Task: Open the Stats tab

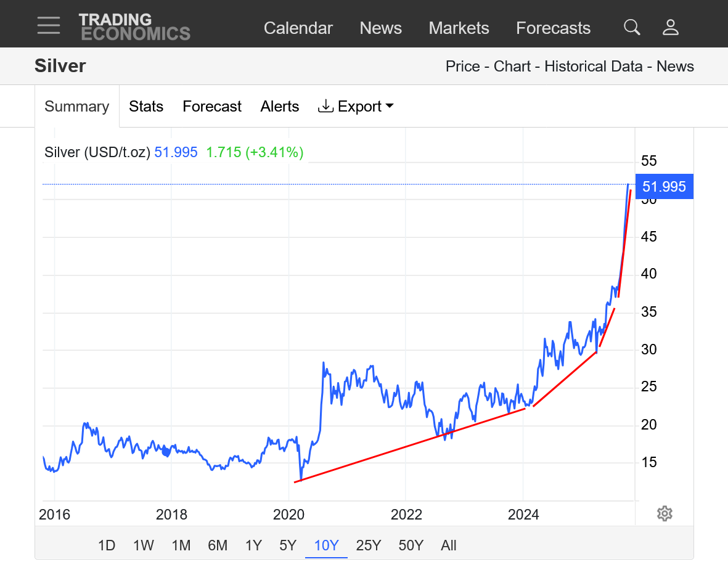Action: tap(146, 107)
